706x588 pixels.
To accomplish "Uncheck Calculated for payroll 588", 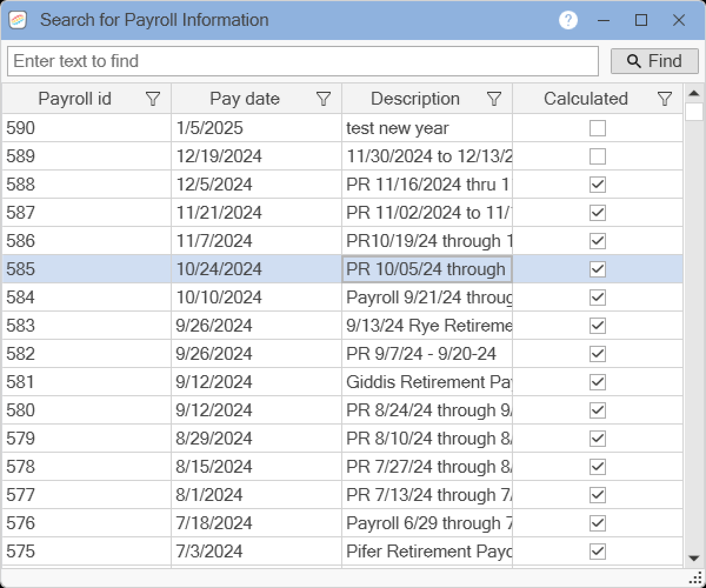I will point(597,185).
